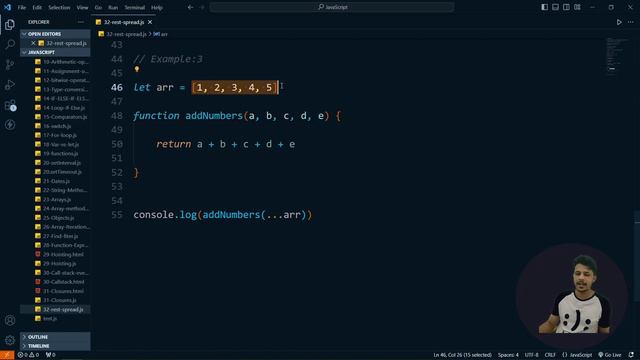Open the lightning bolt view in activity bar

[x=10, y=124]
